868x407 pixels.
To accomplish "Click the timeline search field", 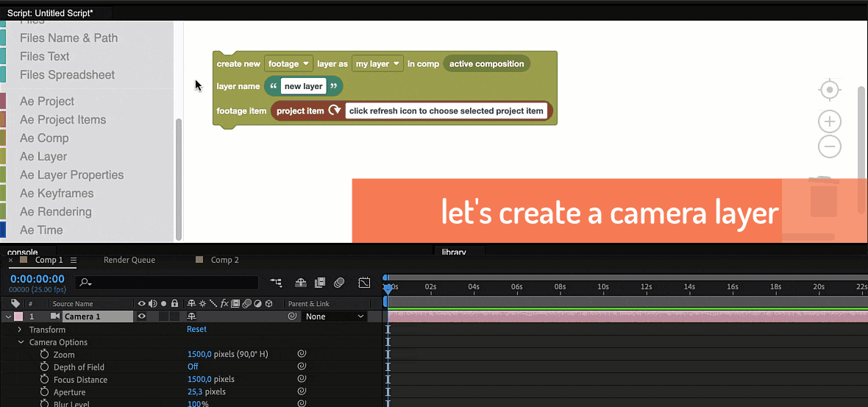I will 166,283.
